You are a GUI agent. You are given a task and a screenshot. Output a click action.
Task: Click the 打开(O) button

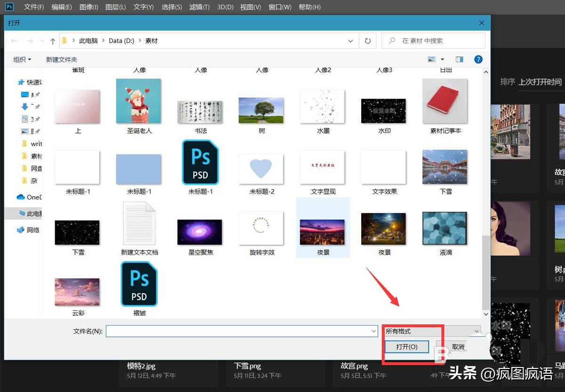pos(406,347)
